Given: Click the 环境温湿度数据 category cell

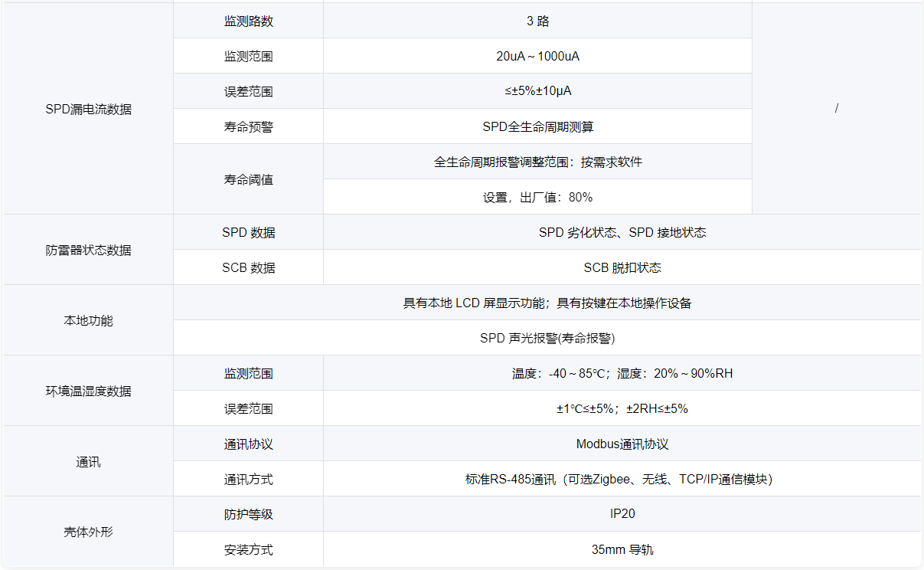Looking at the screenshot, I should (88, 391).
